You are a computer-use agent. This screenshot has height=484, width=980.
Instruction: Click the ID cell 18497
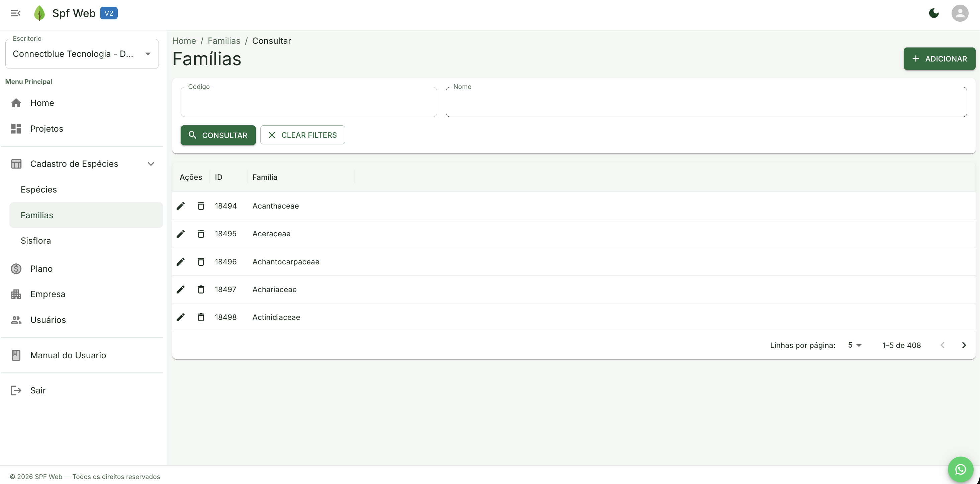pyautogui.click(x=225, y=289)
